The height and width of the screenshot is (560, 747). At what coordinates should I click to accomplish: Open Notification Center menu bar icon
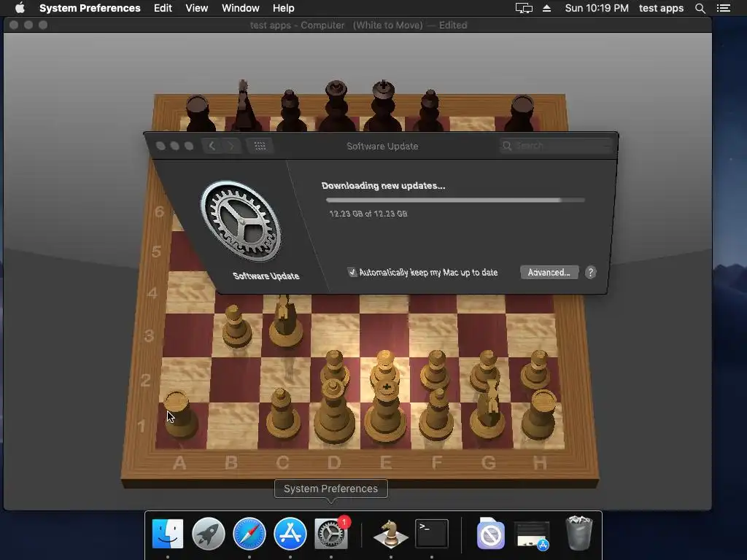pyautogui.click(x=723, y=8)
